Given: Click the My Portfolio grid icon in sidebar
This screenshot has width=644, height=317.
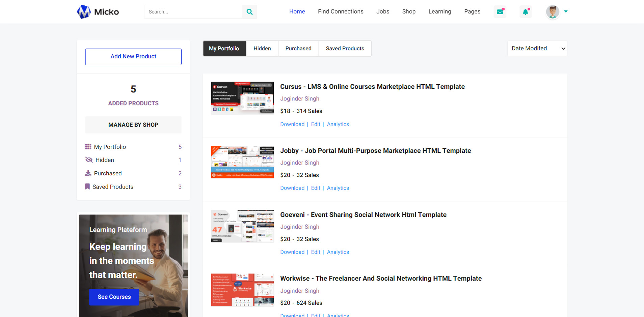Looking at the screenshot, I should pos(88,147).
